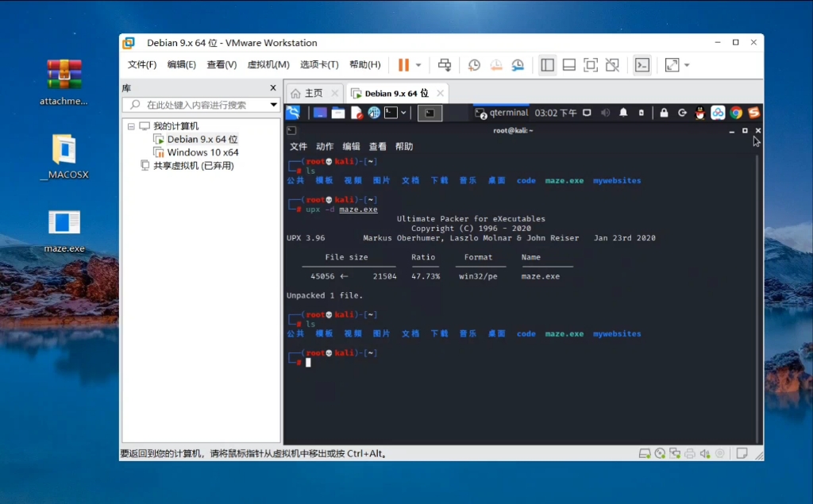The image size is (813, 504).
Task: Open the 查看(V) menu in VMware
Action: (x=222, y=65)
